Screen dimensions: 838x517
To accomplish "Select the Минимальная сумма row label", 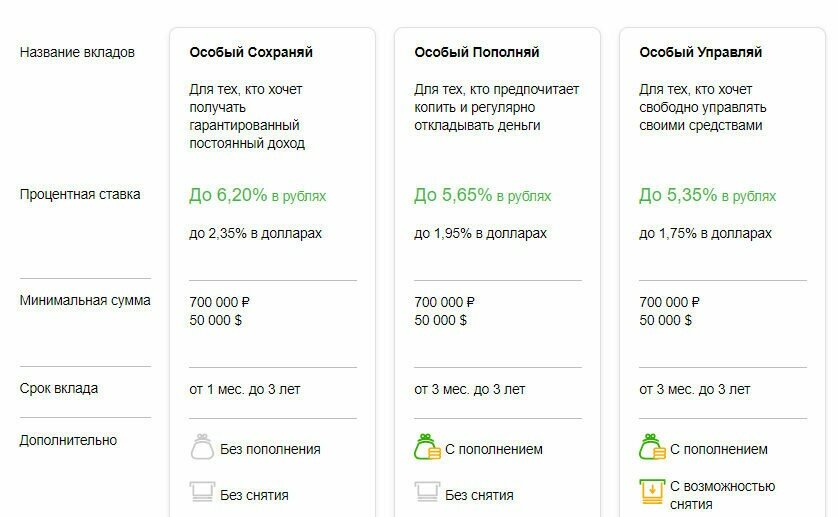I will 85,299.
